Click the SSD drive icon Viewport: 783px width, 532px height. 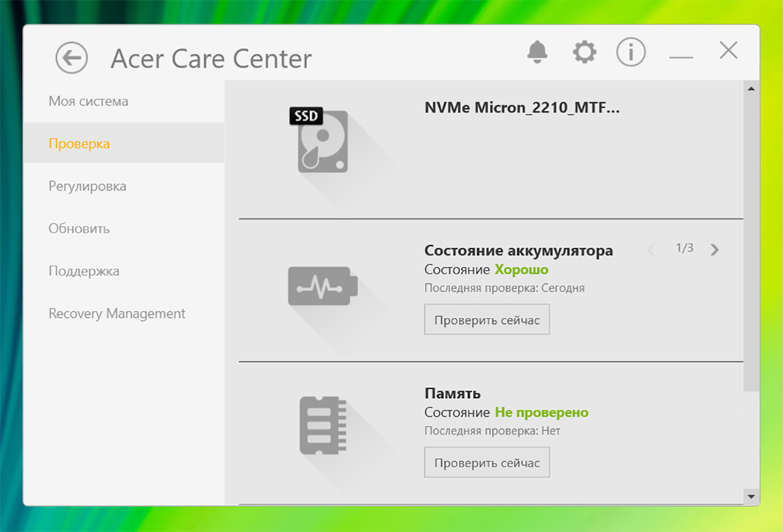click(x=319, y=139)
